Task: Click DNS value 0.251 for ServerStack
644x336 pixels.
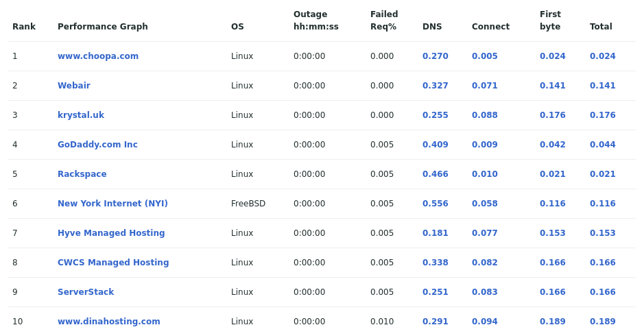Action: point(436,292)
